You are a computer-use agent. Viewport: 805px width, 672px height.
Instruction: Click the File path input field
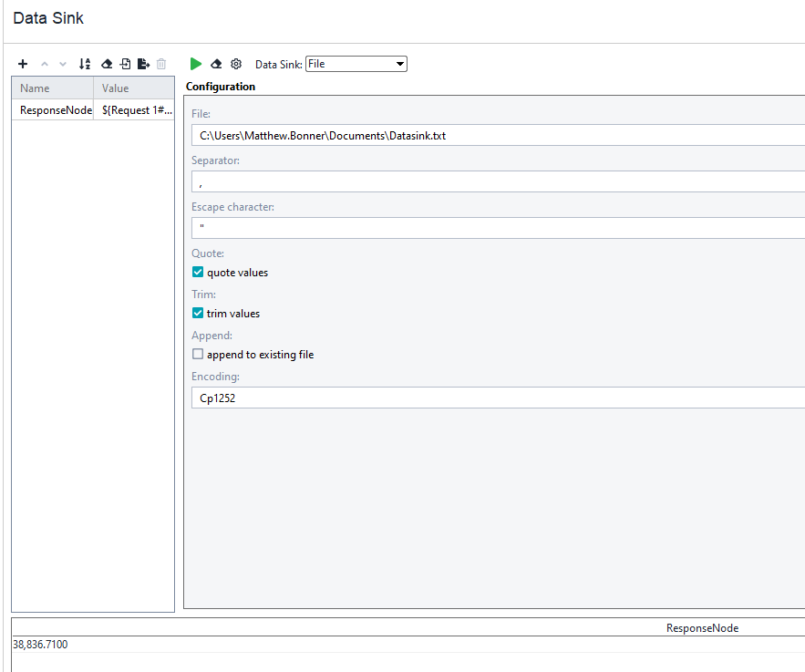click(x=498, y=136)
